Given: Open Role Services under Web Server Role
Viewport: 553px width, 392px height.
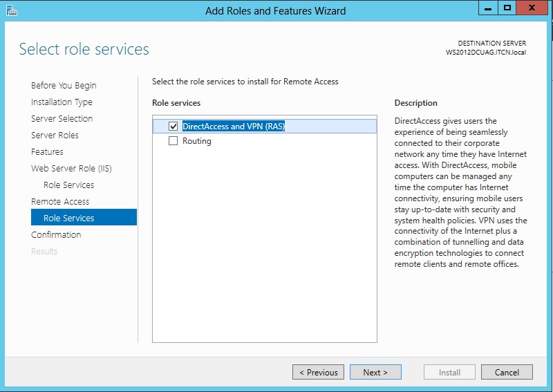Looking at the screenshot, I should 68,185.
